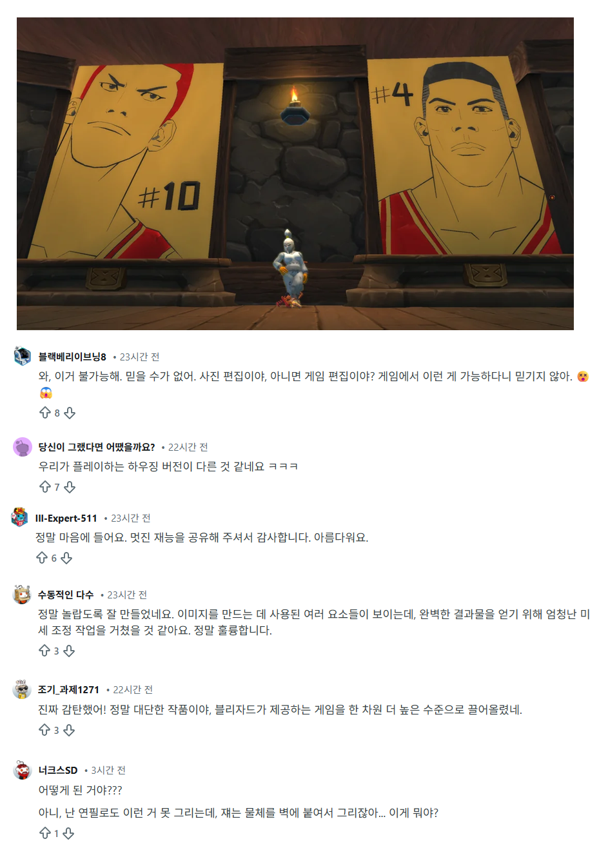The width and height of the screenshot is (608, 868).
Task: Upvote the 너크스SD comment
Action: [x=45, y=833]
